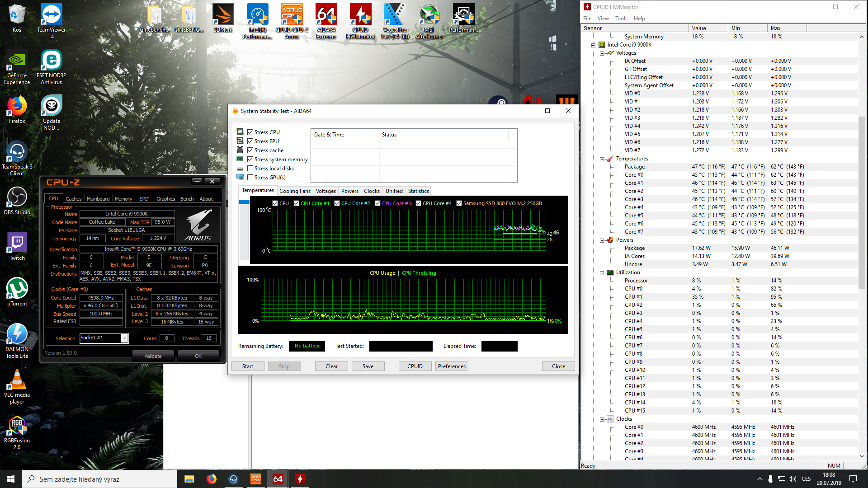Click the HWMonitor taskbar icon
This screenshot has height=488, width=868.
tap(300, 479)
